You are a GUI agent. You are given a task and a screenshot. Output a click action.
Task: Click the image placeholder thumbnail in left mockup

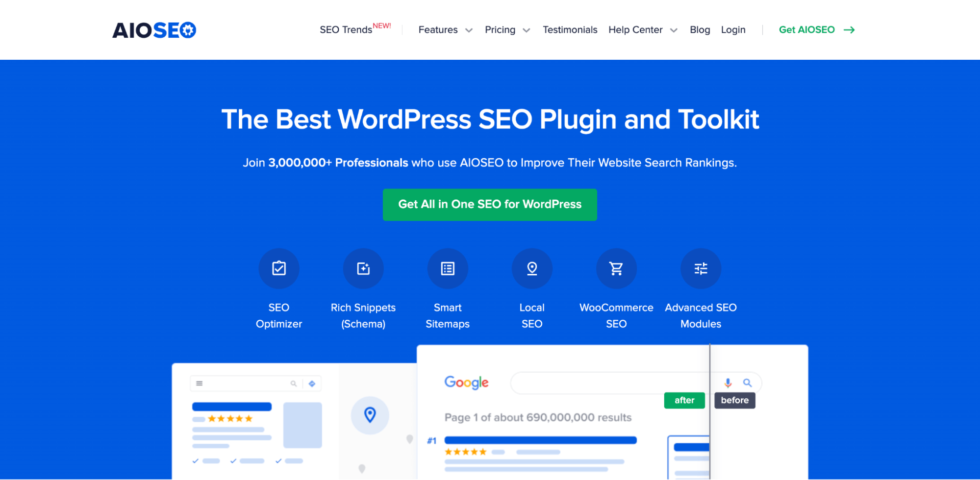[x=302, y=425]
